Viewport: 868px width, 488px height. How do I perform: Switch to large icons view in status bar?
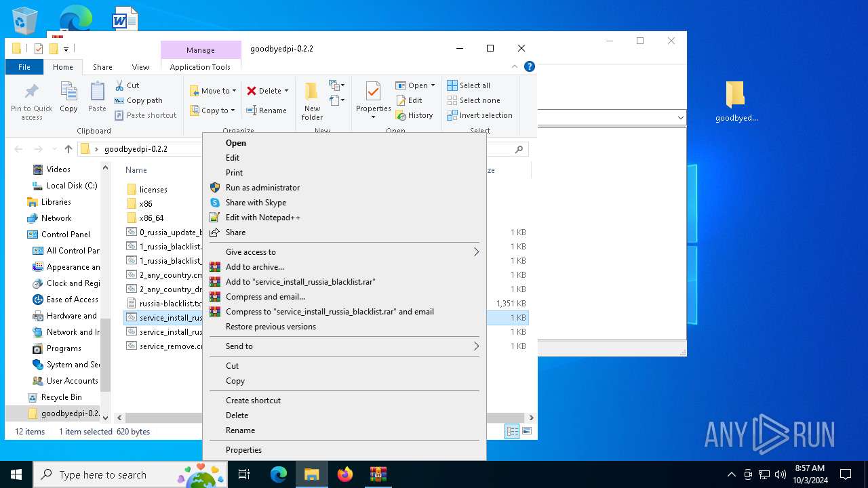tap(527, 431)
